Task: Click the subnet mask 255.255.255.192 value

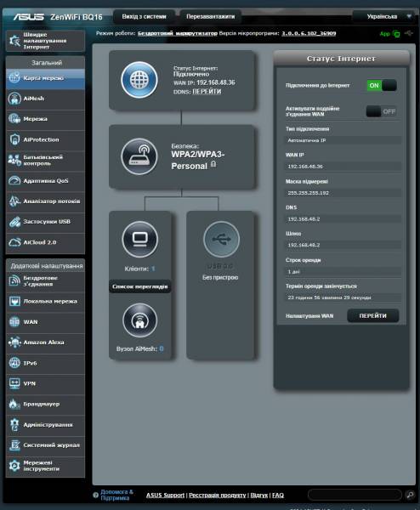Action: pyautogui.click(x=343, y=193)
